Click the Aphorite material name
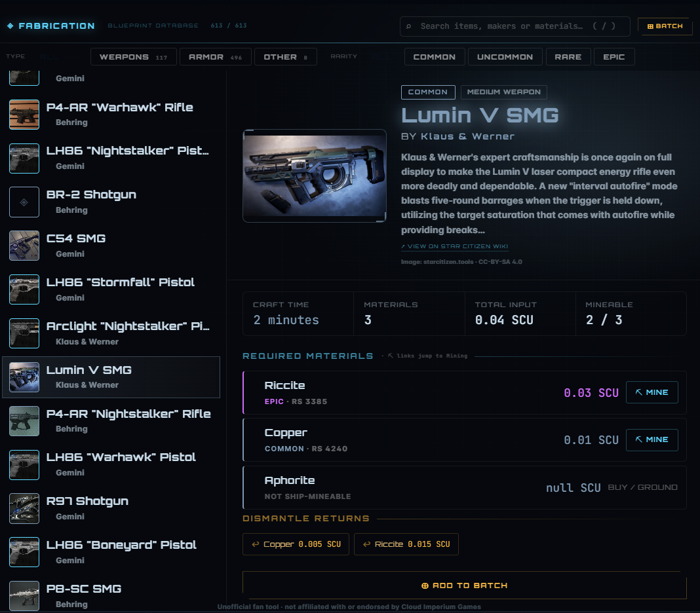Viewport: 700px width, 613px height. pyautogui.click(x=289, y=481)
